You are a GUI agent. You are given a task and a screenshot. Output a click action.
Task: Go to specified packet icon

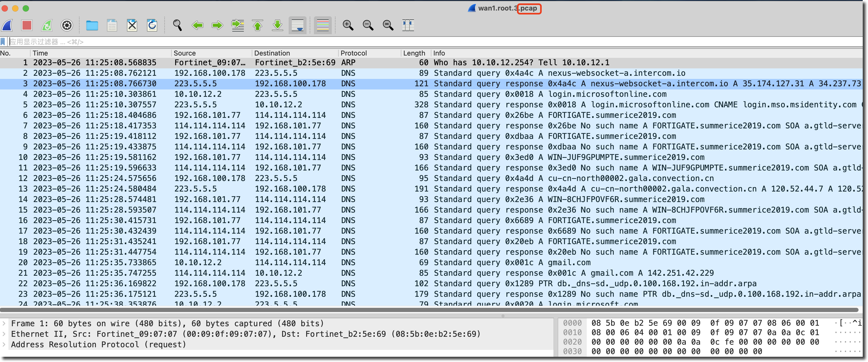[238, 25]
